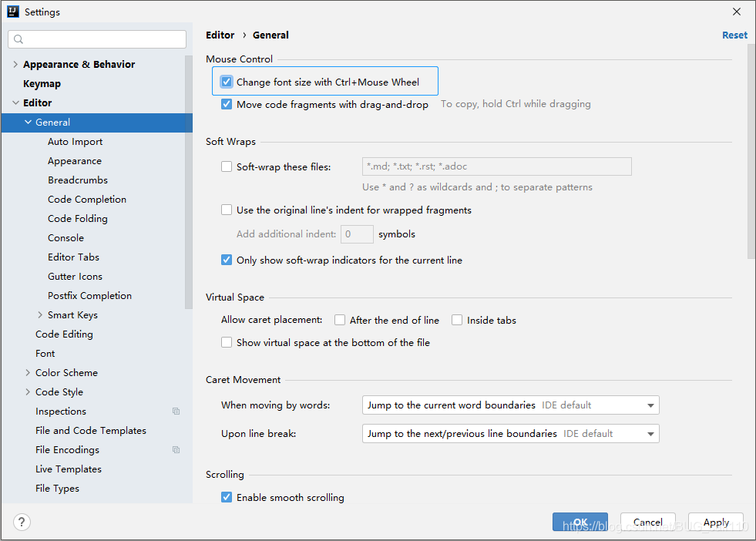Disable changing font size with Ctrl+Mouse Wheel

click(x=226, y=82)
